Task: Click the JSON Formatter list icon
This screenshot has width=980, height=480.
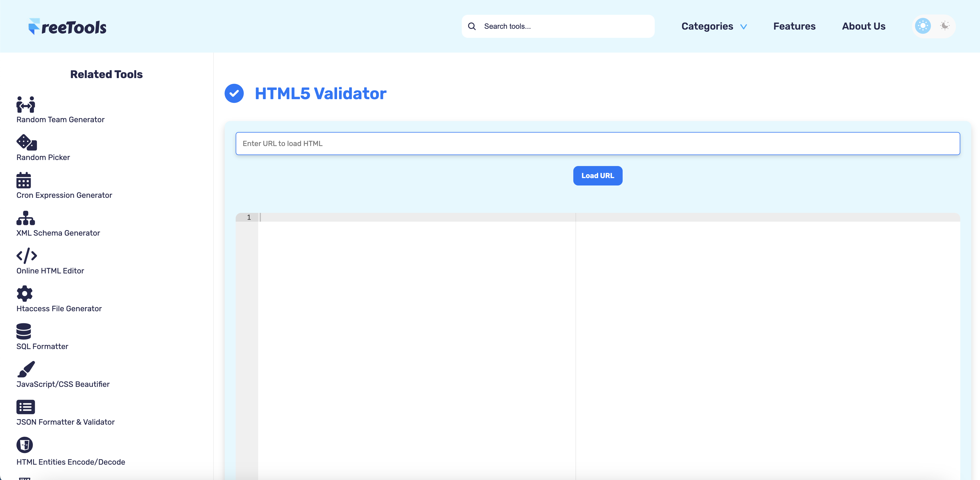Action: (x=25, y=407)
